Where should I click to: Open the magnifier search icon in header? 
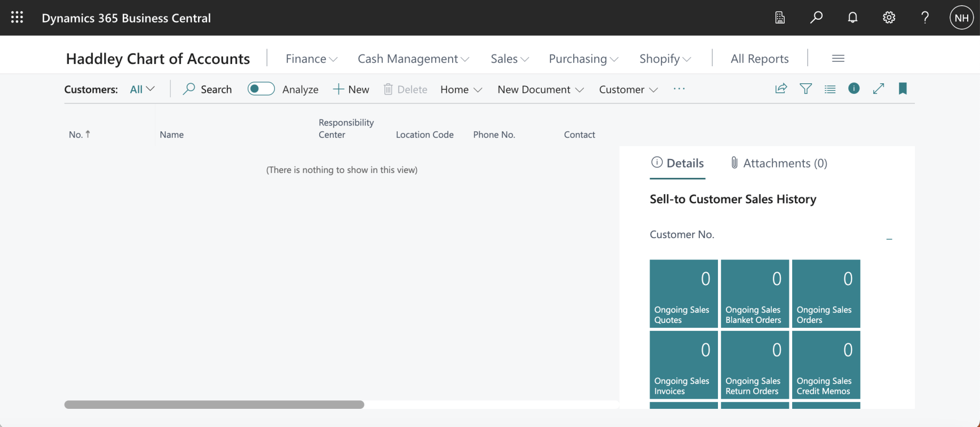[816, 18]
